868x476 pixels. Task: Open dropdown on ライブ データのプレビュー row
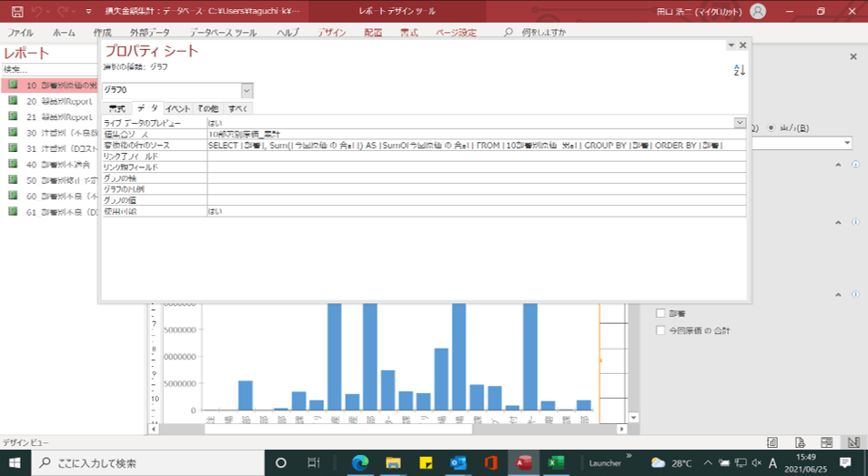(x=740, y=123)
